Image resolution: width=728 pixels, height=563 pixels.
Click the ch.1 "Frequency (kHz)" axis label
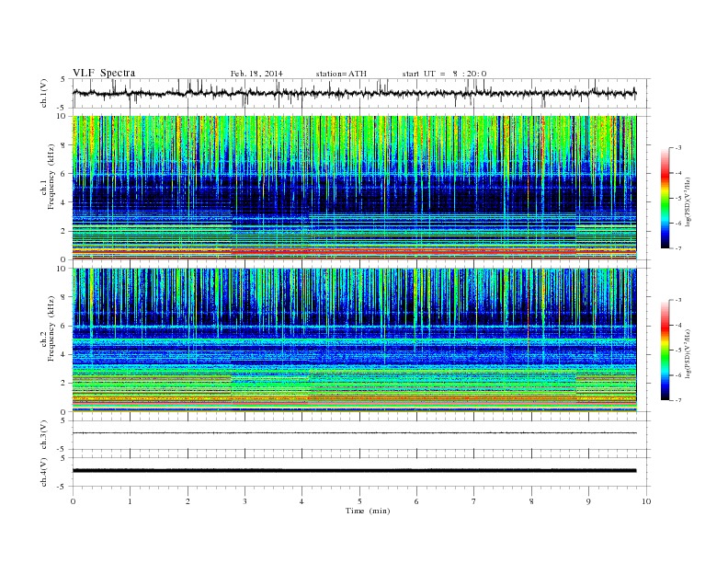(x=51, y=177)
